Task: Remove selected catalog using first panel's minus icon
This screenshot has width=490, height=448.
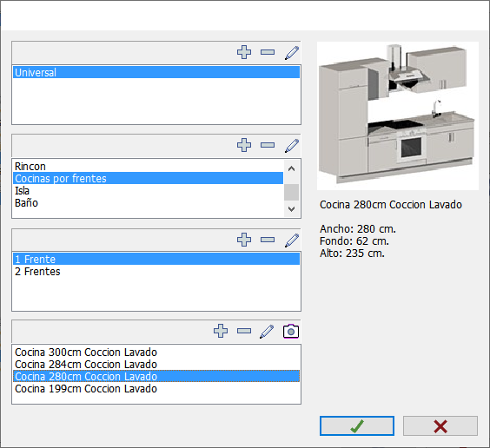Action: (268, 52)
